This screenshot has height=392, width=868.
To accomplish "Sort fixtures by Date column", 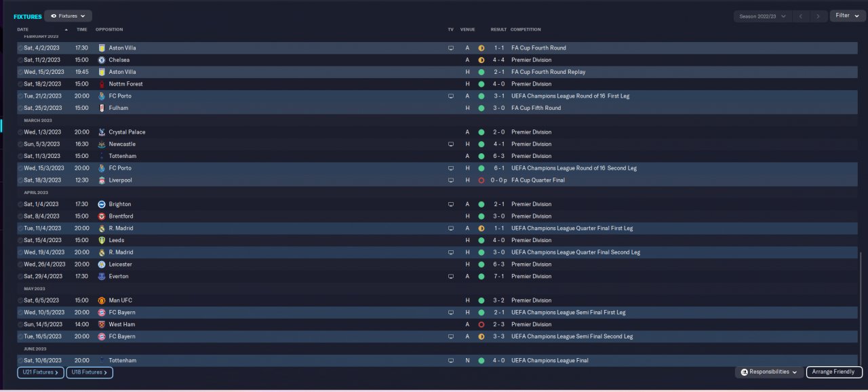I will 23,30.
